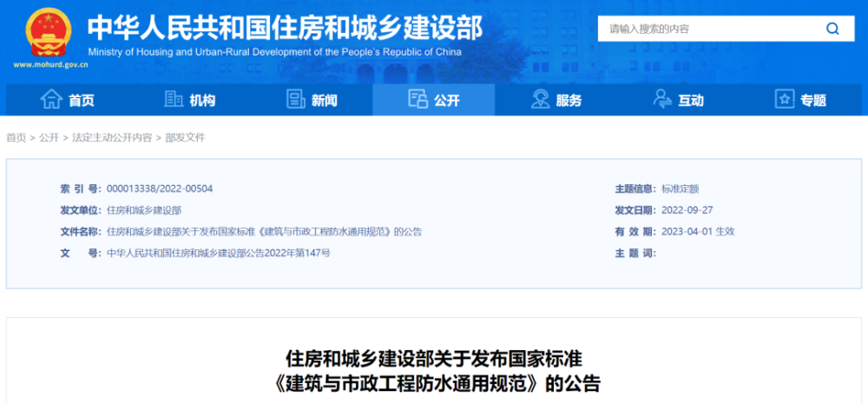Click the 部发文件 breadcrumb link
Viewport: 868px width, 404px height.
coord(185,138)
